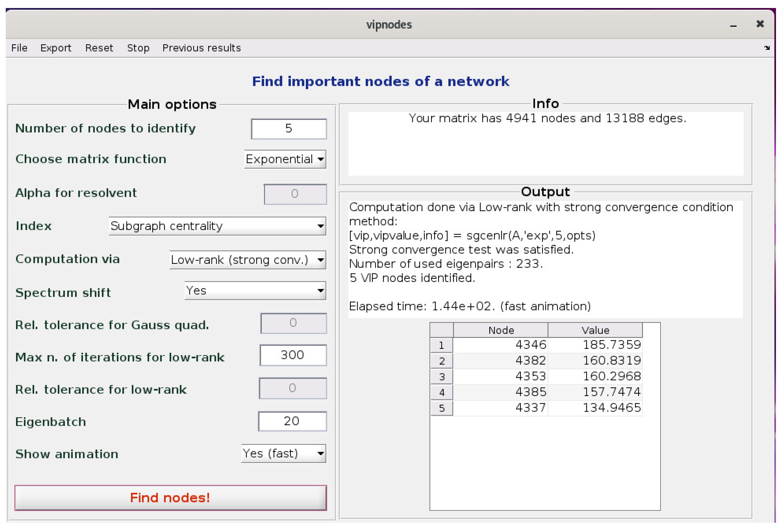Screen dimensions: 784x532
Task: Click the menu bar dock arrow icon
Action: [x=767, y=48]
